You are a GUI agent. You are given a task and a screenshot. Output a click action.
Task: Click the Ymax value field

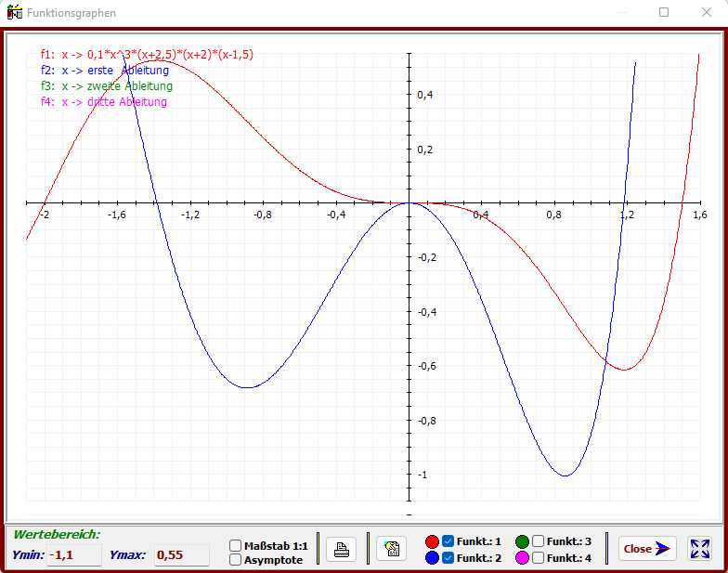181,555
